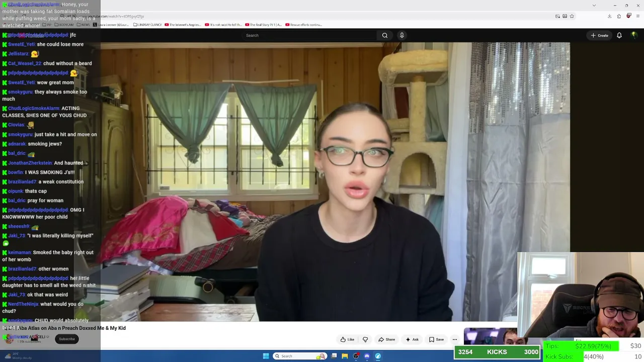Click the YouTube Create button
The width and height of the screenshot is (644, 362).
tap(600, 35)
